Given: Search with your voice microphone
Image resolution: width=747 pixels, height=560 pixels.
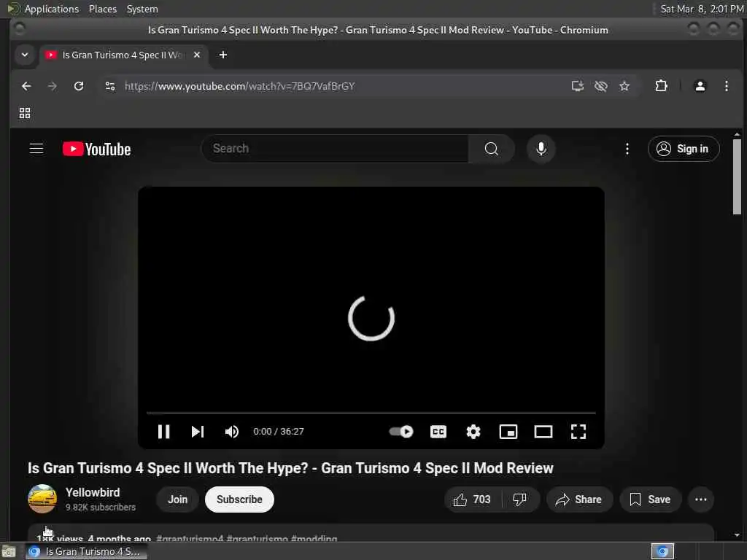Looking at the screenshot, I should pos(541,149).
